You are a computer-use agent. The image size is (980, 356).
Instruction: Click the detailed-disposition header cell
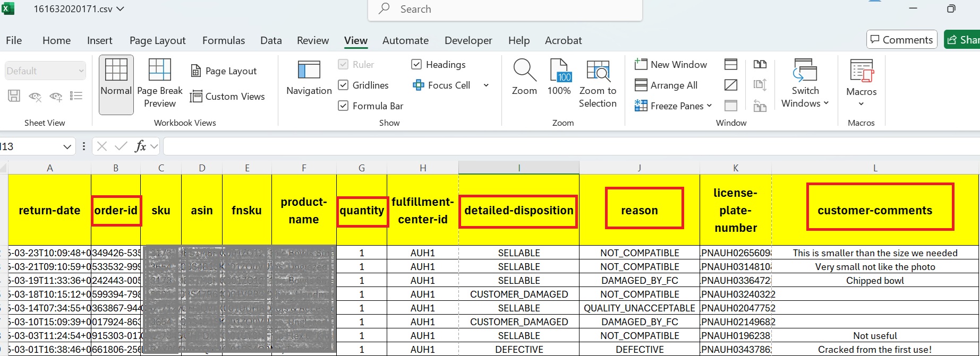pos(519,210)
